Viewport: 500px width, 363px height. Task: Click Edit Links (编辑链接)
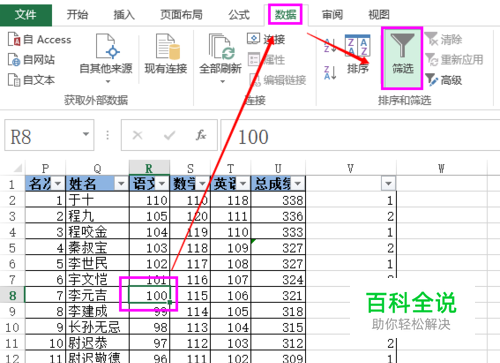(277, 80)
